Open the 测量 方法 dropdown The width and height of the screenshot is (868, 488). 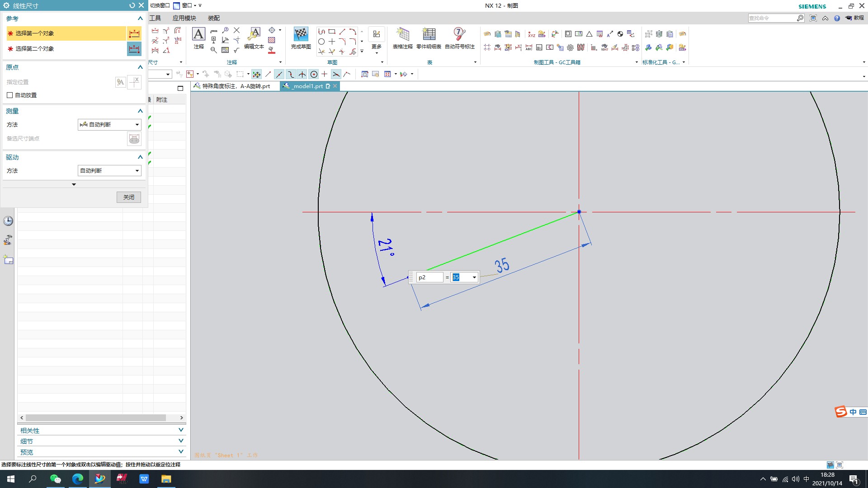click(109, 125)
